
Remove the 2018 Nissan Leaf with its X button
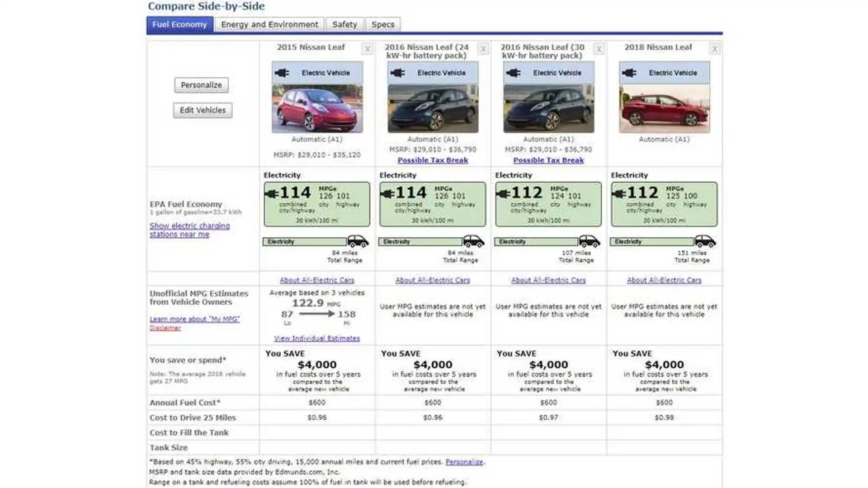click(714, 49)
